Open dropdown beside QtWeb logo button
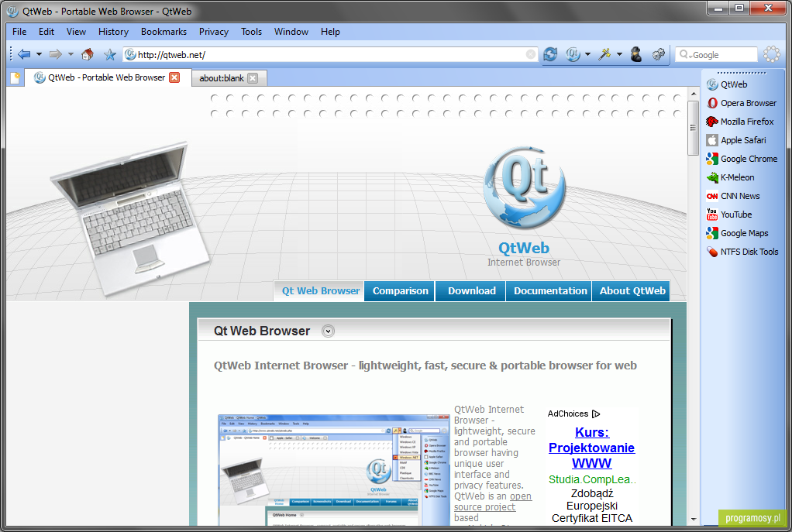Viewport: 792px width, 532px height. click(x=587, y=54)
